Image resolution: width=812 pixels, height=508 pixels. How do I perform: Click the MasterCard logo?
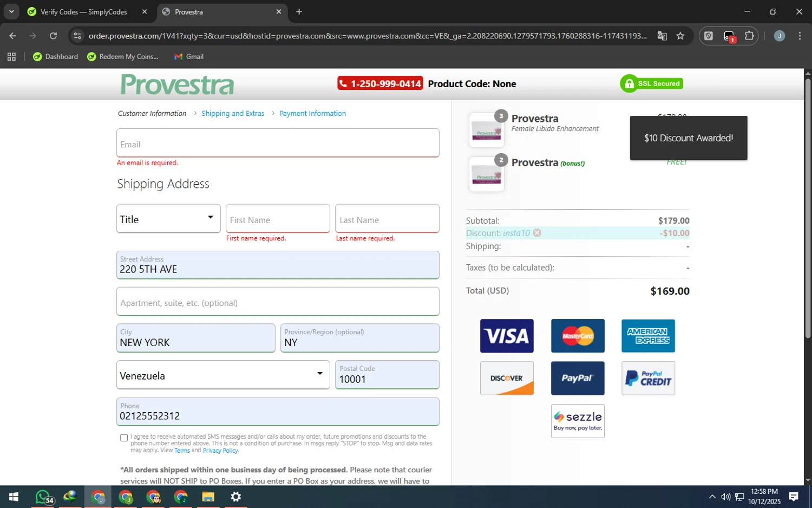tap(578, 336)
